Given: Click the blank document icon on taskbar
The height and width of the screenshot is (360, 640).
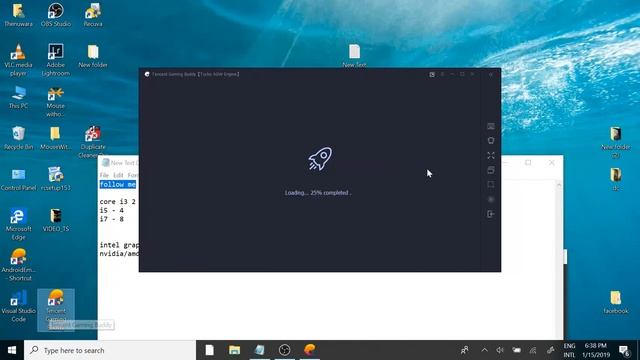Looking at the screenshot, I should coord(209,350).
